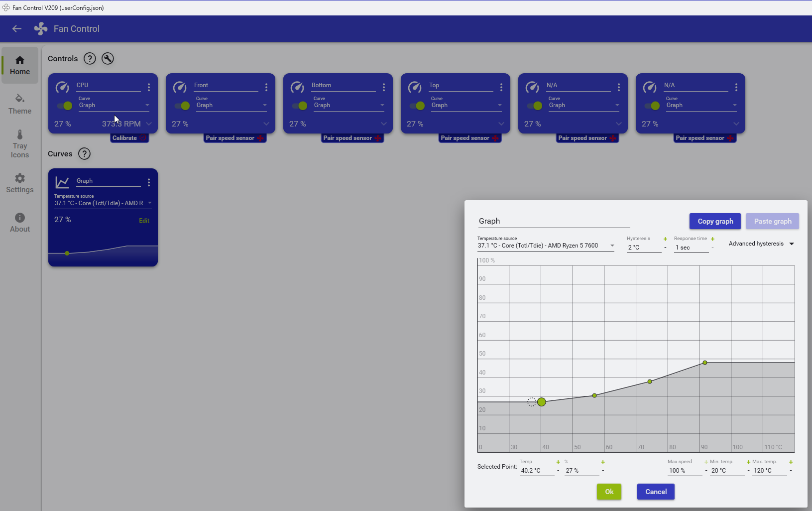
Task: Click the line chart icon on Graph card
Action: (x=62, y=182)
